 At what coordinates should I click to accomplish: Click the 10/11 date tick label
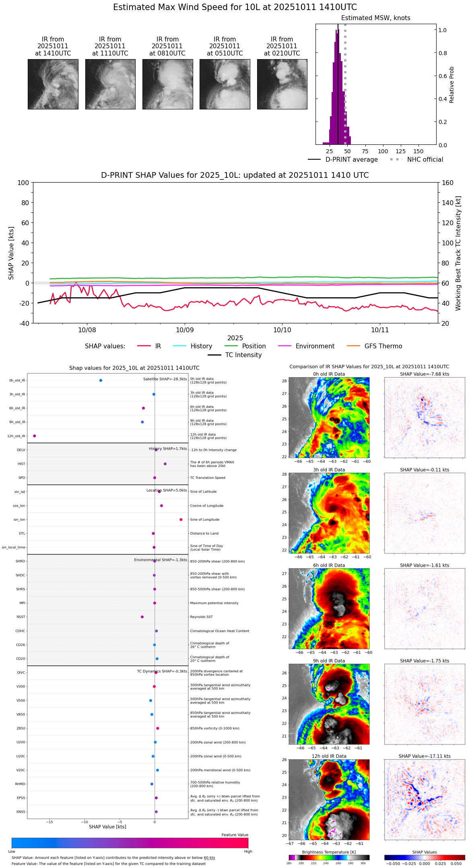[380, 330]
